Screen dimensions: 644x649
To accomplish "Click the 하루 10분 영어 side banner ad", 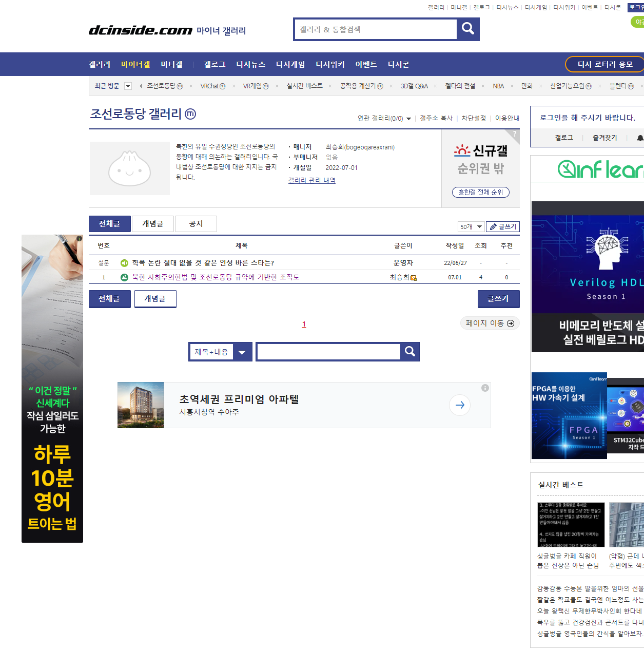I will click(52, 389).
